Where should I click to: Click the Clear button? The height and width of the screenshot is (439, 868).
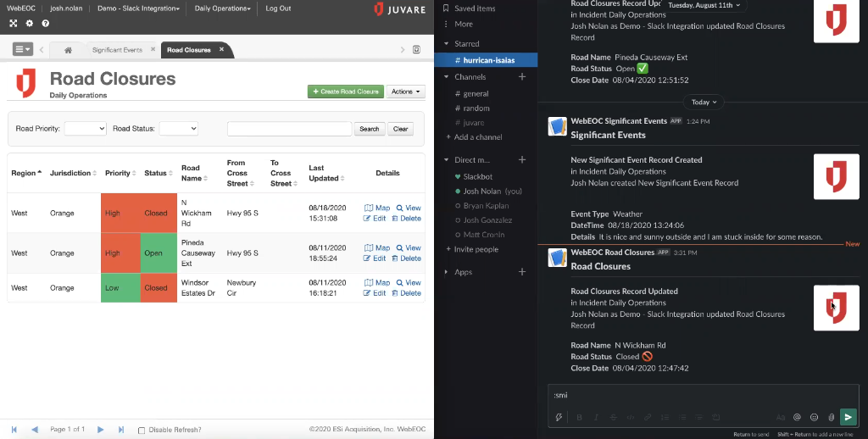coord(400,129)
